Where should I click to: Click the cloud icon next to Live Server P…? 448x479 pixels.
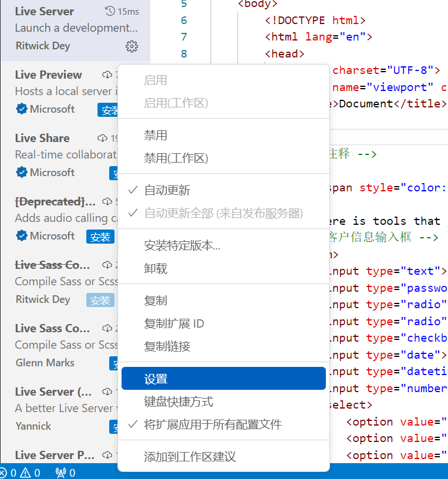coord(107,455)
